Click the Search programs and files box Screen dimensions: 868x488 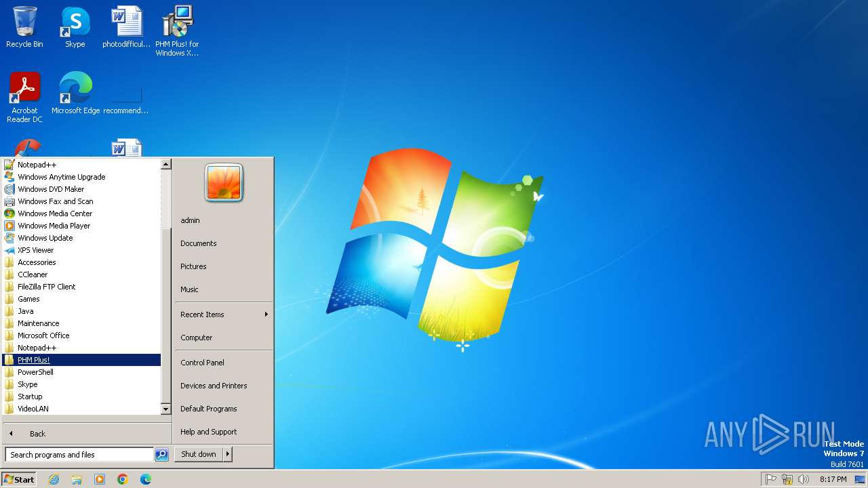[x=79, y=455]
